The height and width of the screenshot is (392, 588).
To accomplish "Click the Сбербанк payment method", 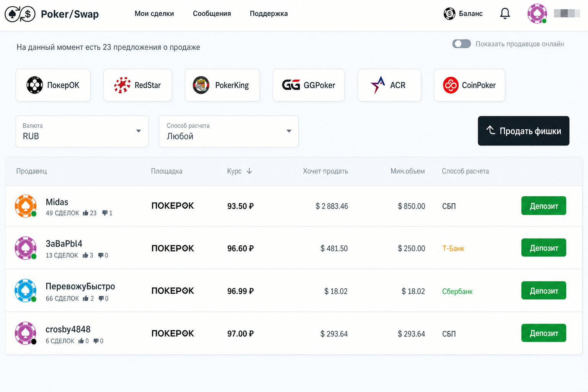I will click(457, 291).
